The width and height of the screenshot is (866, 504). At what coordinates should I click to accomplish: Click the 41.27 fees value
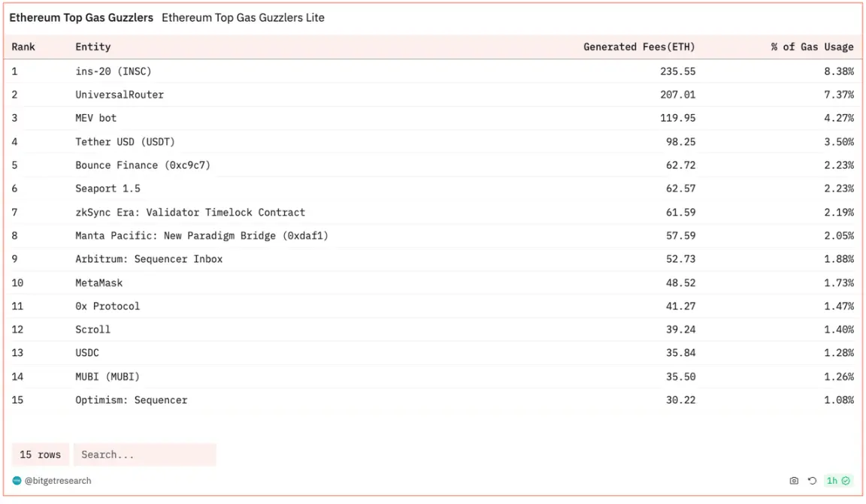point(680,306)
